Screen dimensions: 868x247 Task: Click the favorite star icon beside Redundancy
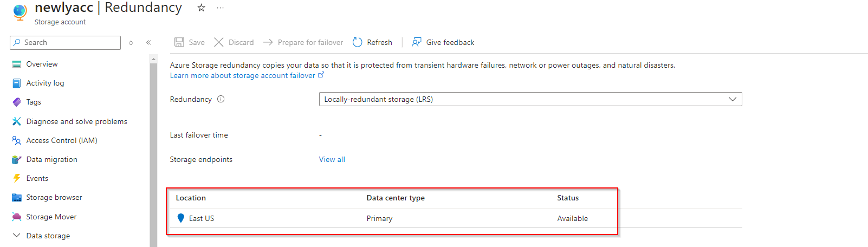point(201,8)
